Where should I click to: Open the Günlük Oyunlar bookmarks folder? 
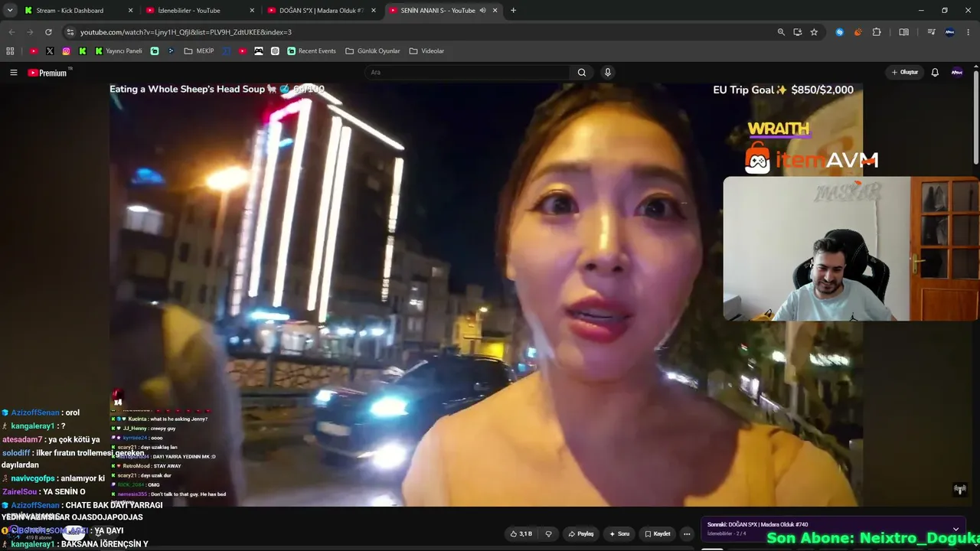point(373,51)
